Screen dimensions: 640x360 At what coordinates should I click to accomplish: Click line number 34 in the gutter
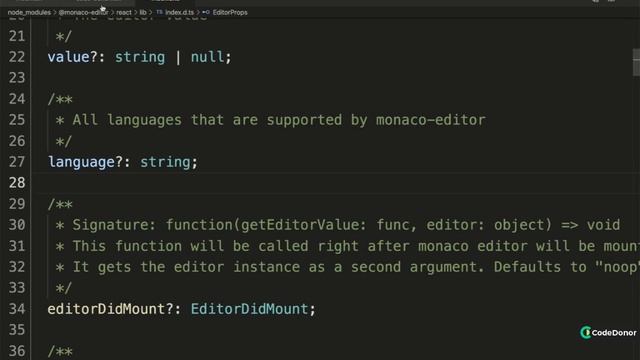coord(17,309)
